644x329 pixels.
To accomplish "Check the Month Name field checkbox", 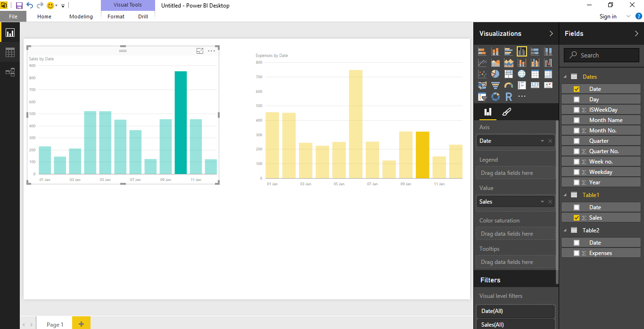I will coord(576,120).
